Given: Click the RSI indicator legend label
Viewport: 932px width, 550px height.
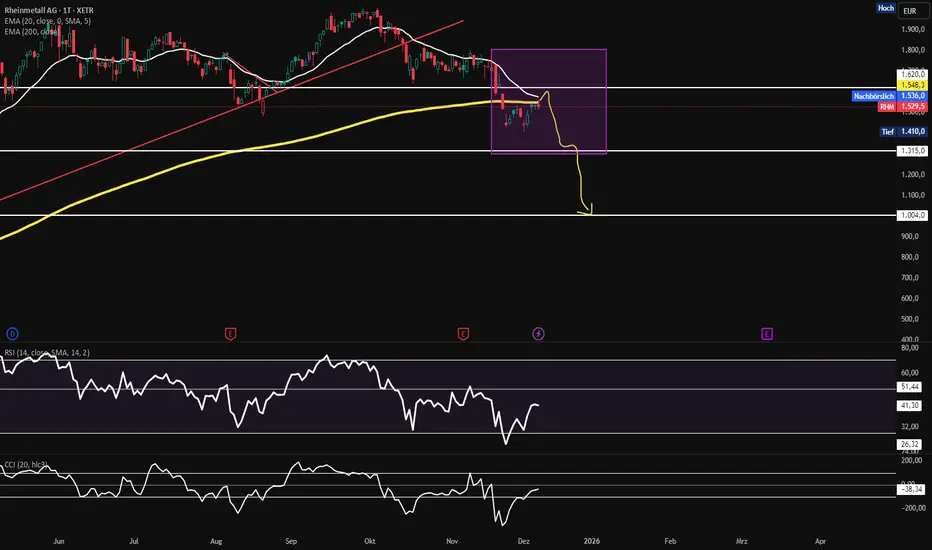Looking at the screenshot, I should (47, 353).
